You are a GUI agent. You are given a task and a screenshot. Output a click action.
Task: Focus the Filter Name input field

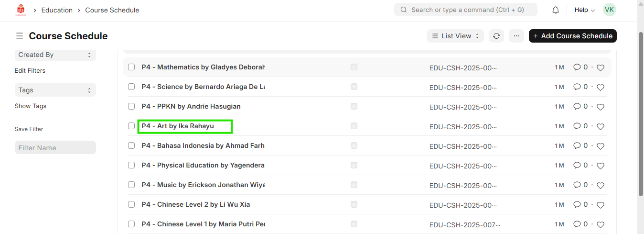click(55, 147)
